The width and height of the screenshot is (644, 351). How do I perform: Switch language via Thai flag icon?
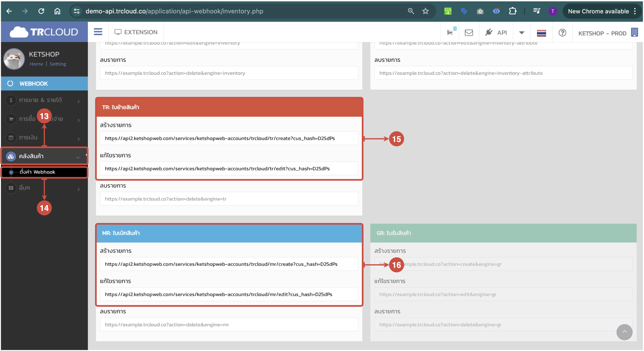click(541, 33)
